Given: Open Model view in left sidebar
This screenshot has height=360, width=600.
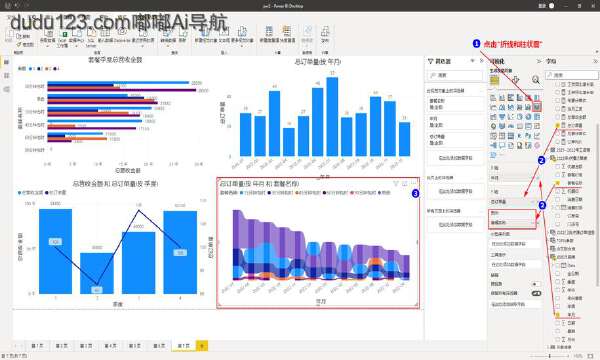Looking at the screenshot, I should point(6,89).
